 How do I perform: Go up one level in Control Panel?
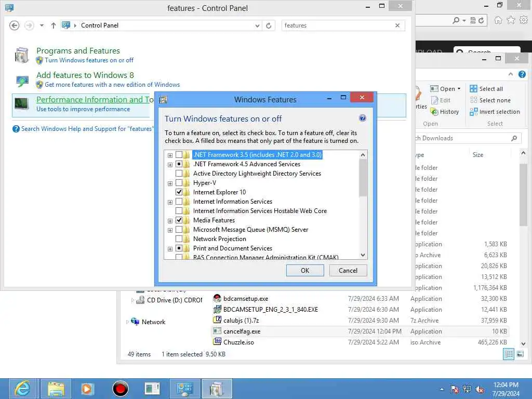54,25
